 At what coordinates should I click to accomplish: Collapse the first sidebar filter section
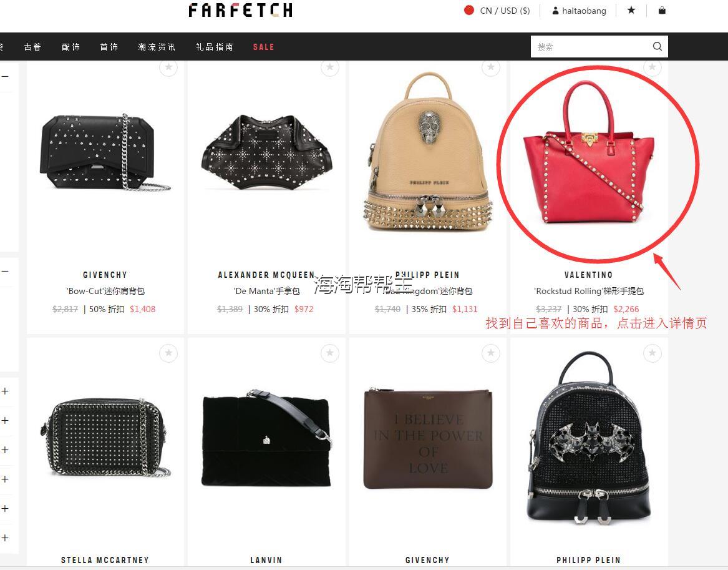5,76
